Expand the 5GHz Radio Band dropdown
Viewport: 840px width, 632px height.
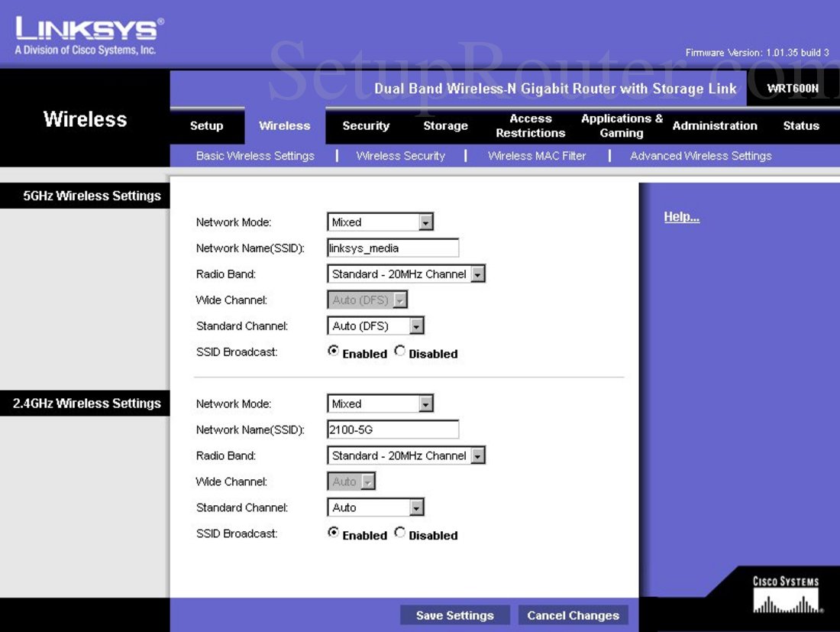(478, 274)
